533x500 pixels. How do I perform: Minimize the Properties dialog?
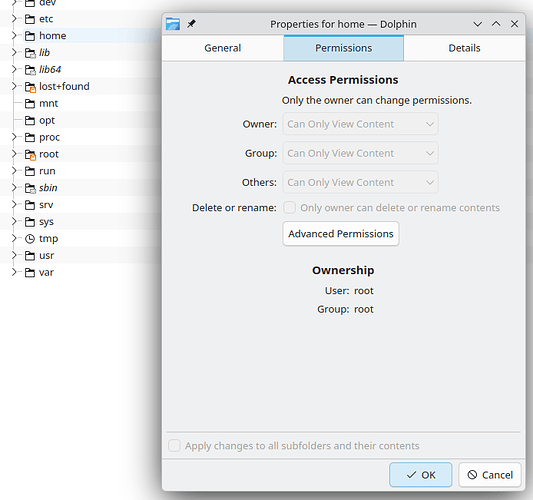[478, 24]
